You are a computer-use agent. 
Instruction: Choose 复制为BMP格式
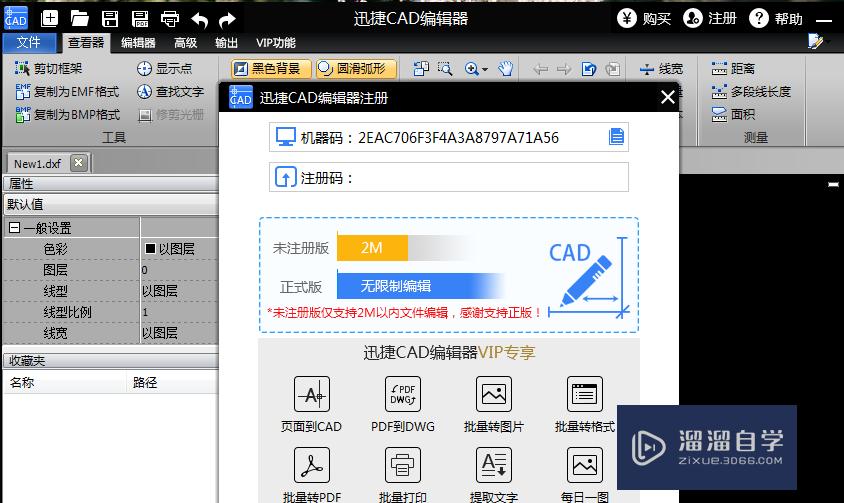coord(68,115)
